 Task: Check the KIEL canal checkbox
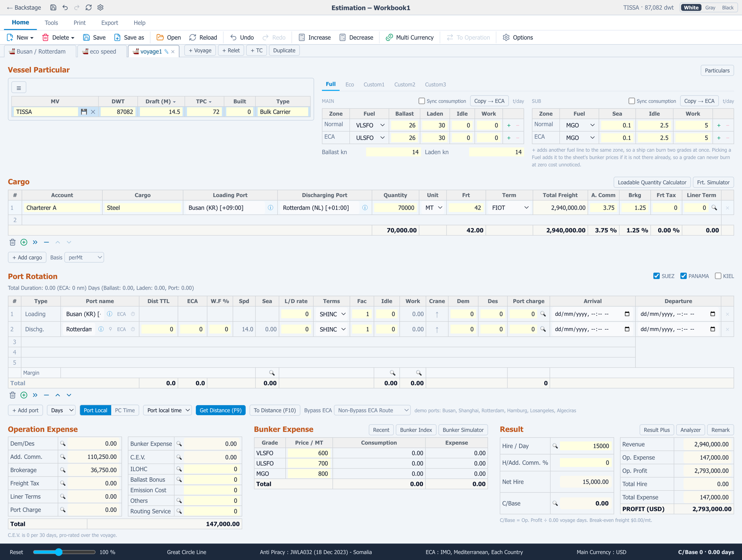(718, 276)
